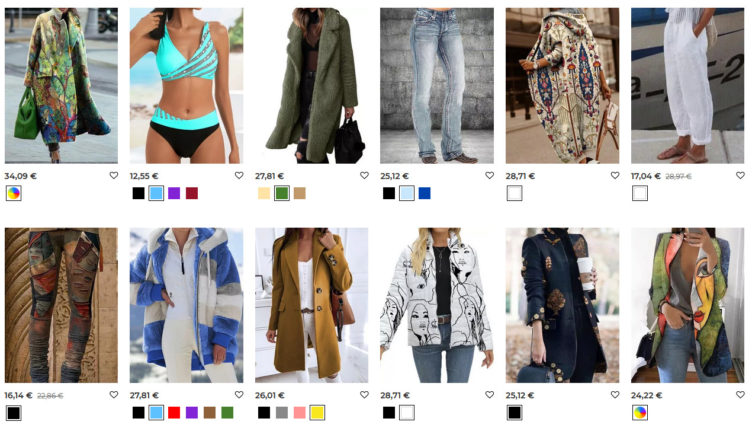The height and width of the screenshot is (428, 752).
Task: Add mustard coat 26,01 € to wishlist
Action: [x=364, y=394]
